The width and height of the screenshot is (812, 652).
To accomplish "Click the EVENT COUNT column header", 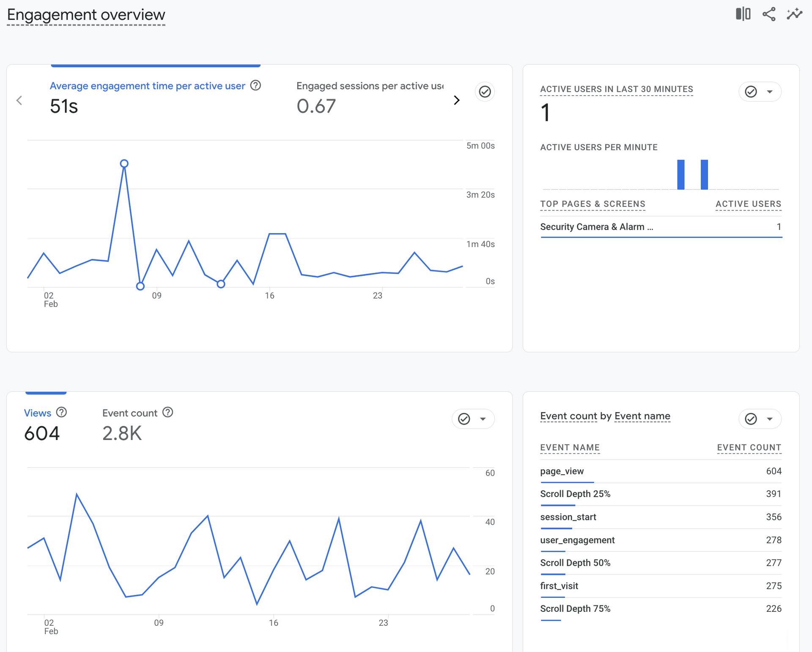I will (x=749, y=448).
